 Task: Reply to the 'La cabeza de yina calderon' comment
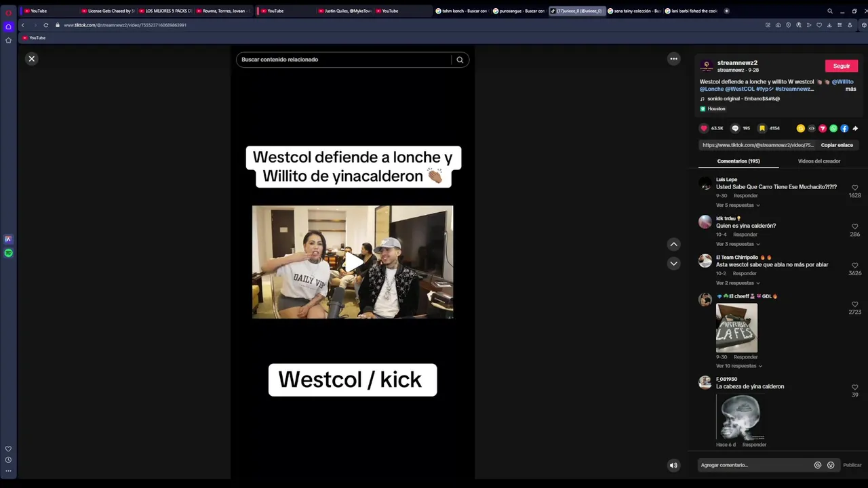(x=754, y=445)
